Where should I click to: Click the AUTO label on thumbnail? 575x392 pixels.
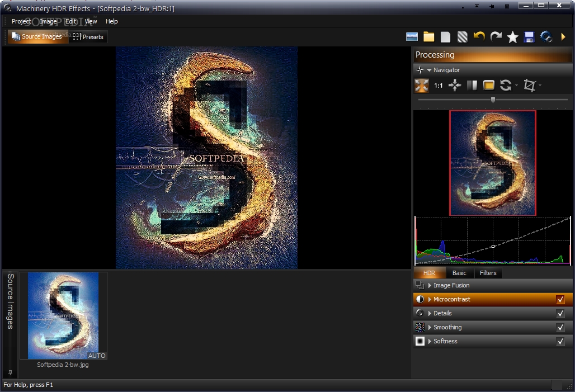coord(97,356)
